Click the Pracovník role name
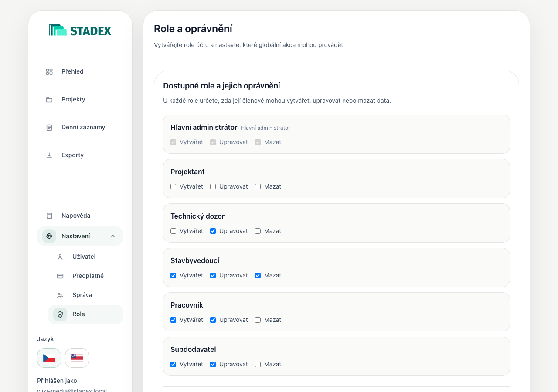Viewport: 558px width, 392px height. pyautogui.click(x=187, y=305)
